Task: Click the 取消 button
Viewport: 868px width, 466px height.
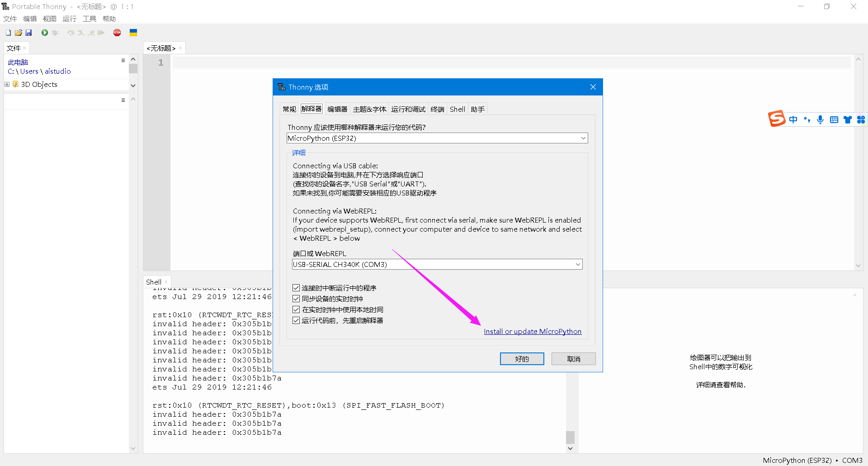Action: pos(574,359)
